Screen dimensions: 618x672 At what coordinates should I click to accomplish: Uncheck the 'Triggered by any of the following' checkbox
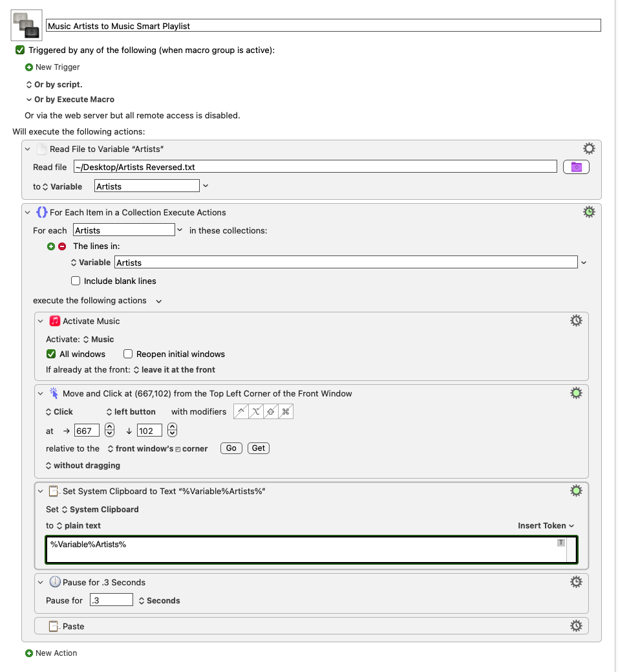point(20,50)
